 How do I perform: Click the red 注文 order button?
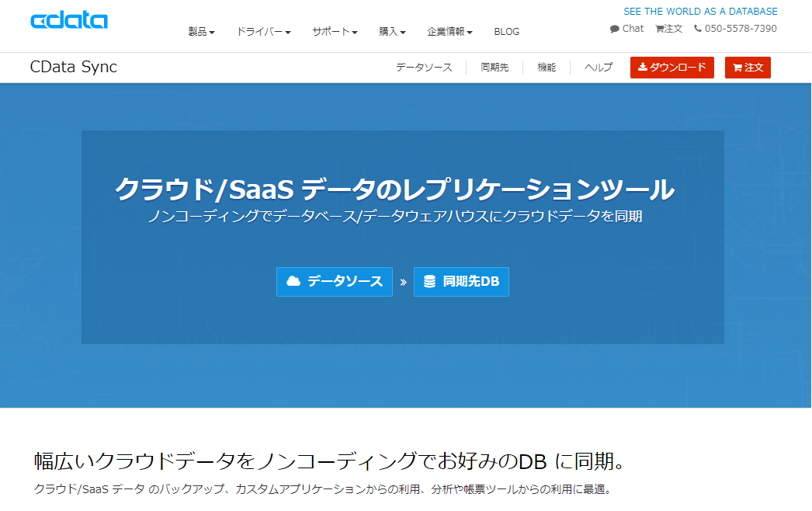point(748,68)
